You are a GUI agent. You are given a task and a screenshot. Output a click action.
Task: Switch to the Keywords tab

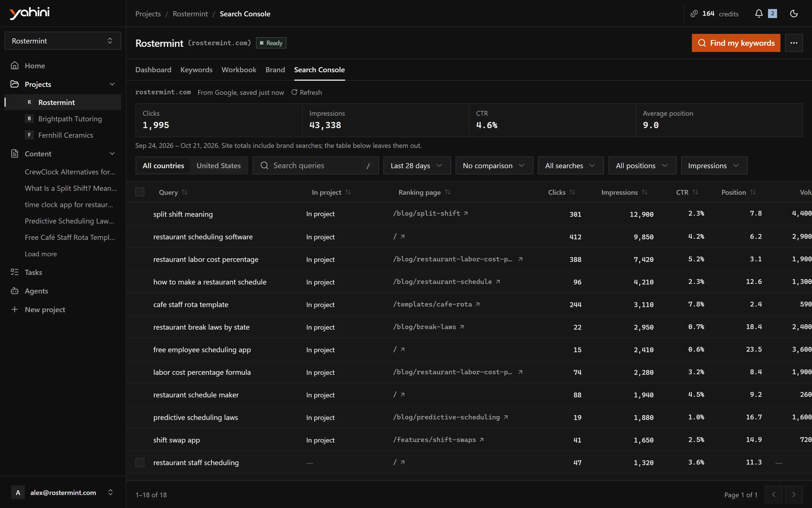(196, 69)
